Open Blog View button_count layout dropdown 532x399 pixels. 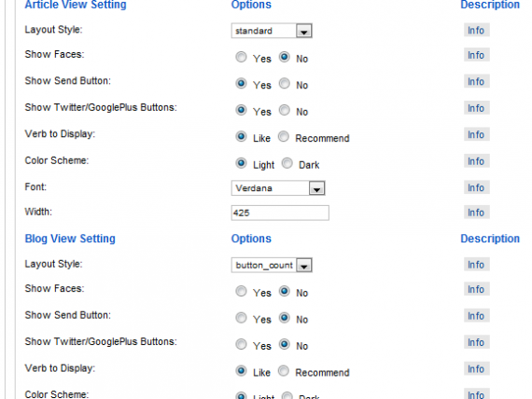tap(272, 265)
